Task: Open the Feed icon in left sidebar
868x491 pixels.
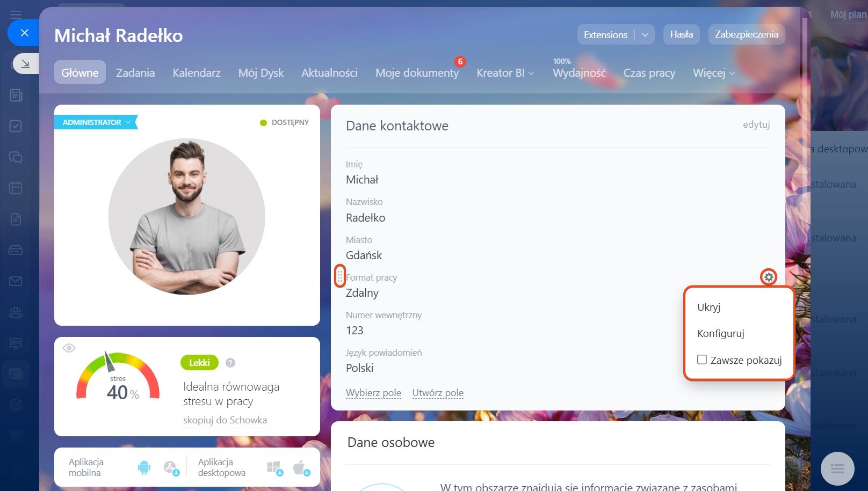Action: pos(16,95)
